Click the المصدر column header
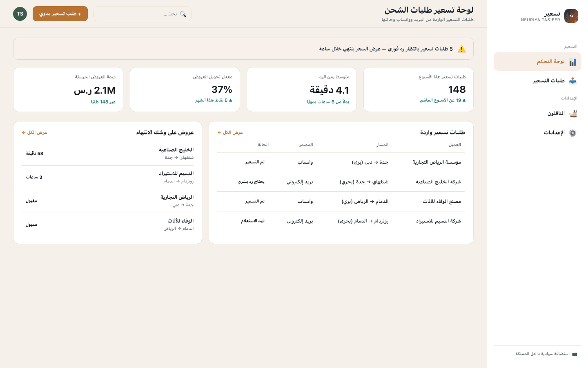This screenshot has width=588, height=368. click(x=306, y=145)
